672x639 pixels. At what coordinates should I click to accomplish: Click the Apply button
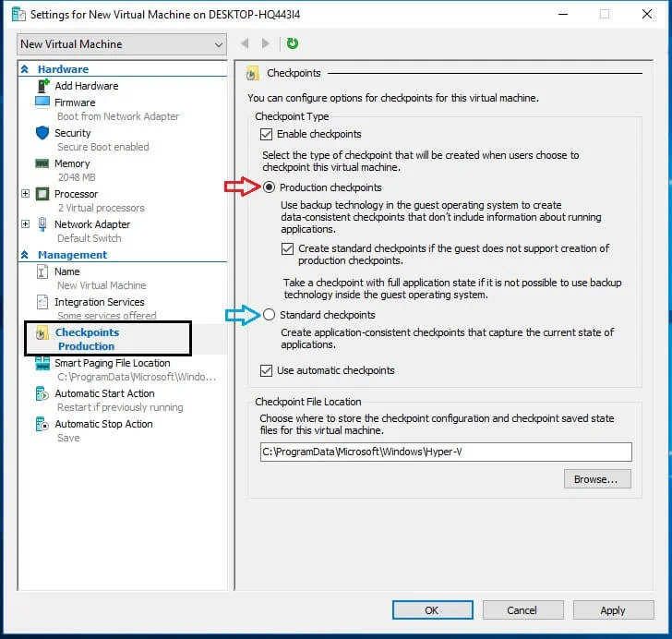coord(612,610)
